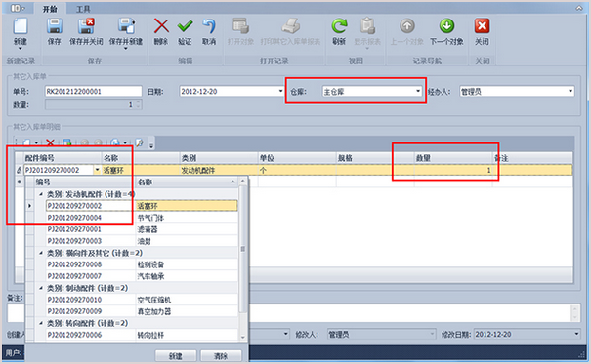Click the 新建 button in dropdown popup
Viewport: 591px width, 364px height.
[176, 356]
